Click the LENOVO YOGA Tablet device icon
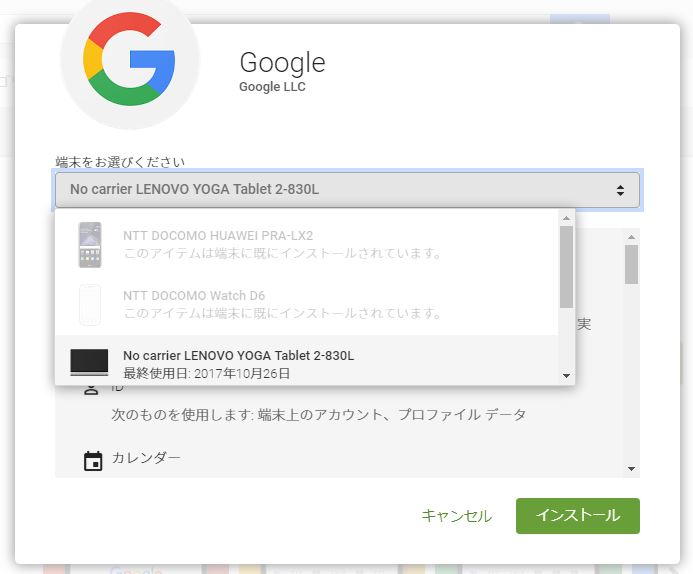The height and width of the screenshot is (574, 693). (89, 362)
